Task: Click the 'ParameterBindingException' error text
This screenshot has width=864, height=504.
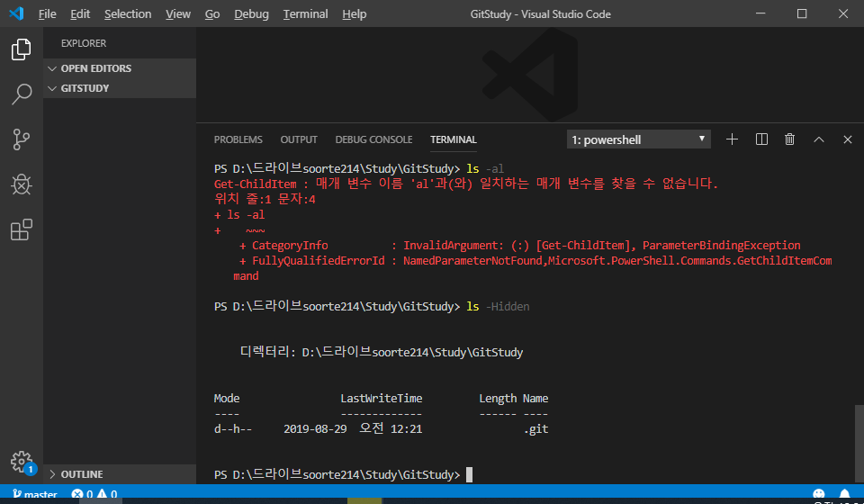Action: click(x=721, y=246)
